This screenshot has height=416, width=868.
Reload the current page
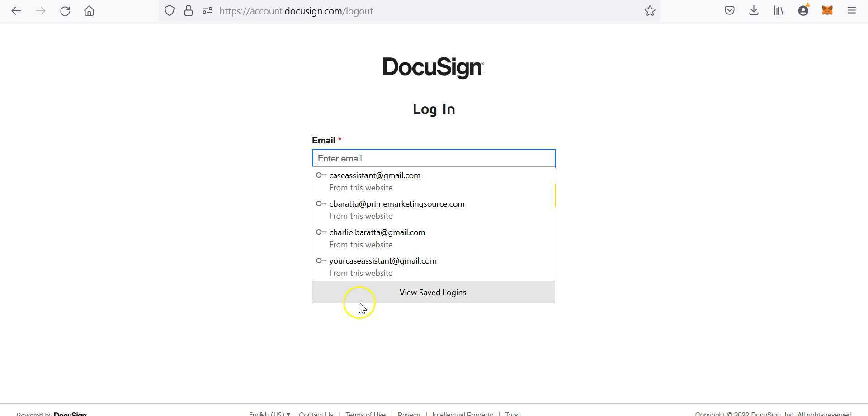point(65,11)
